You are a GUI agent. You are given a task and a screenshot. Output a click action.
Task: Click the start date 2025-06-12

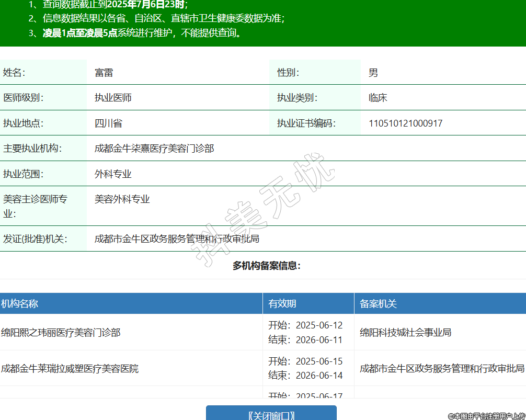[x=319, y=325]
